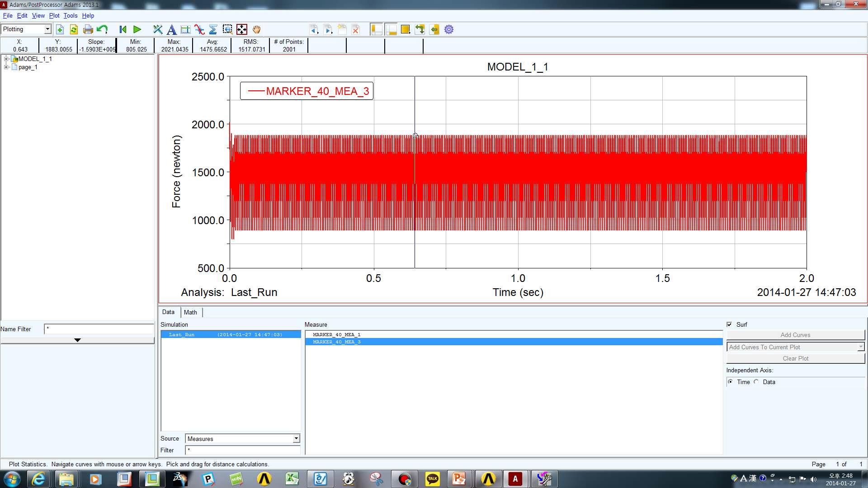Toggle the treeview panel layout icon
The width and height of the screenshot is (868, 488).
pos(377,30)
